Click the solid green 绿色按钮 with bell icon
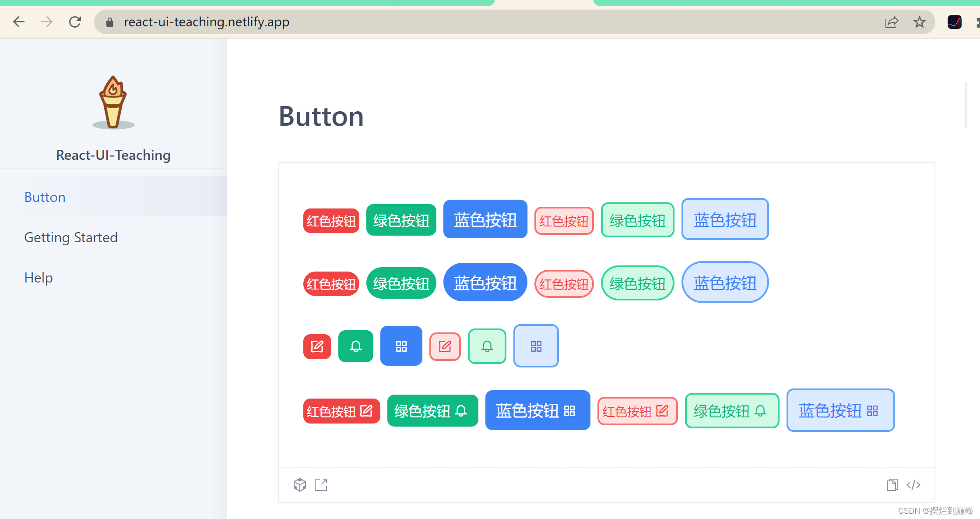The image size is (980, 519). pyautogui.click(x=432, y=411)
